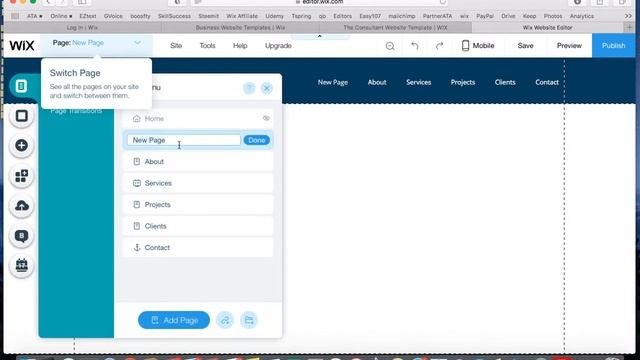Switch to Business Website Templates tab
This screenshot has height=360, width=640.
(240, 27)
